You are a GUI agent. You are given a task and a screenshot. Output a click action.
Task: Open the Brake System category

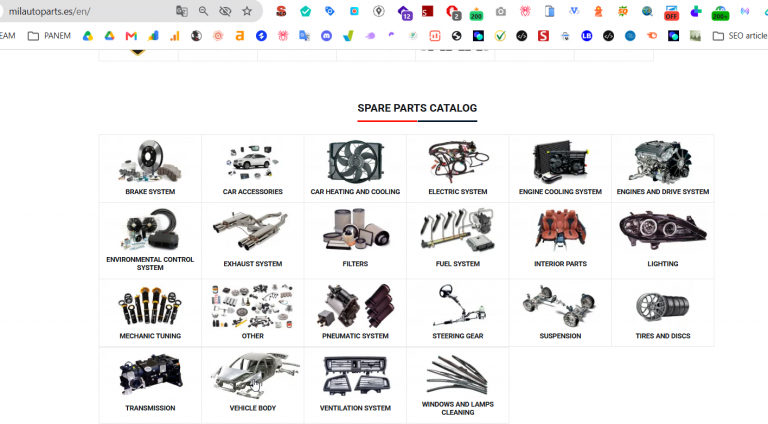coord(150,168)
